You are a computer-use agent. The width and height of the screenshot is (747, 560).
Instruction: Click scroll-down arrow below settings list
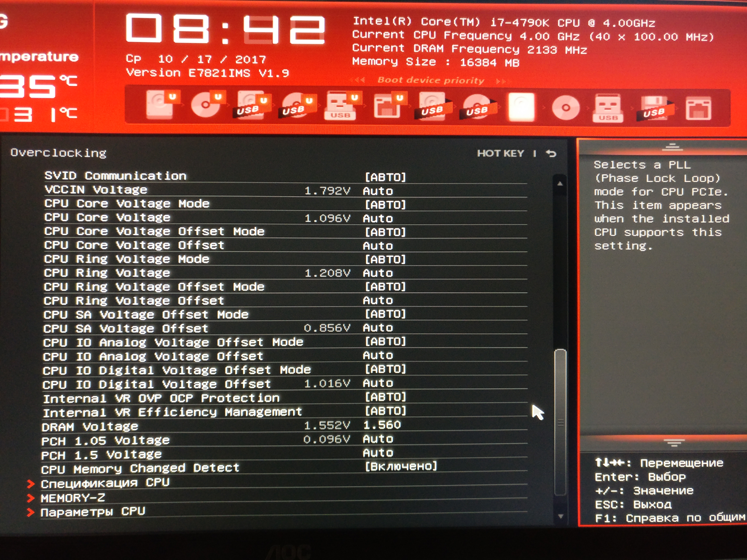(560, 516)
